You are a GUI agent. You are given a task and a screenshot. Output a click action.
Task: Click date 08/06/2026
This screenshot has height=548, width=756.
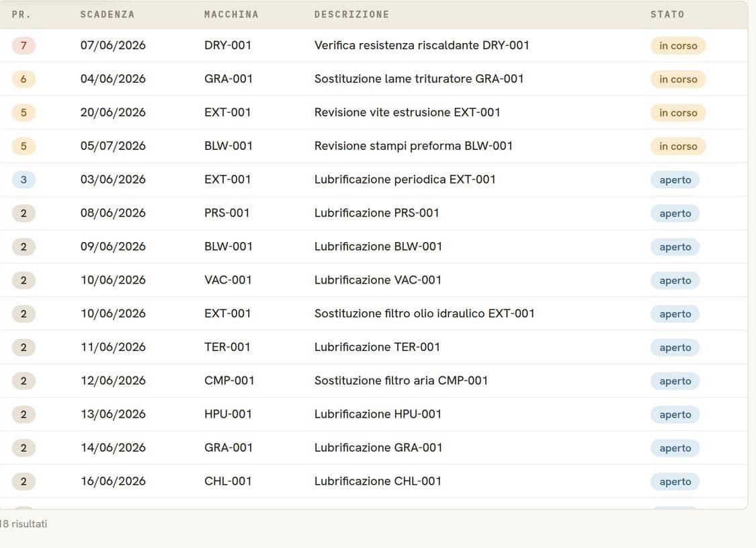coord(113,212)
